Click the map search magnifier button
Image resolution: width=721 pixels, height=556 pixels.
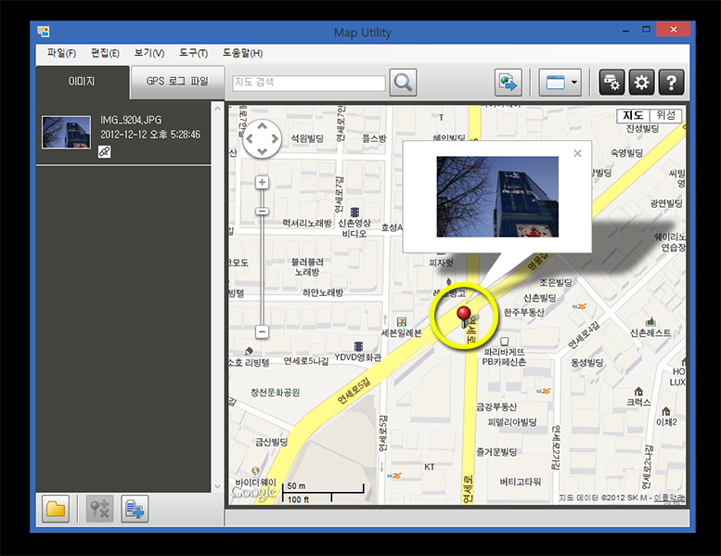(x=403, y=83)
